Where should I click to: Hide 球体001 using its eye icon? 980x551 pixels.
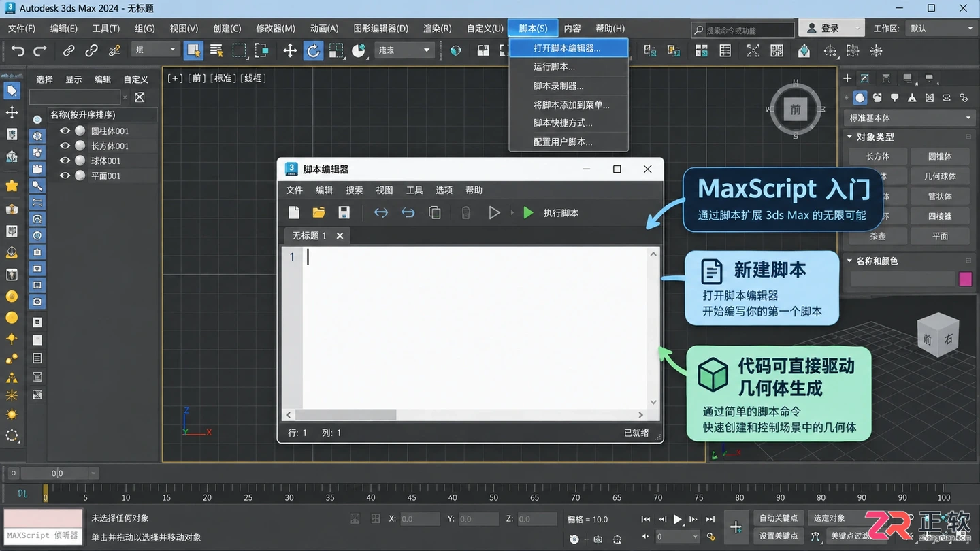[65, 161]
